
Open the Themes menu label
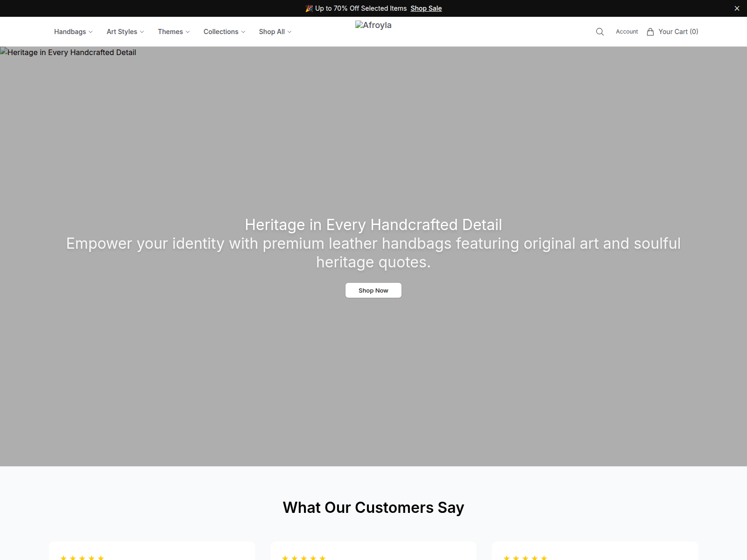[x=170, y=32]
